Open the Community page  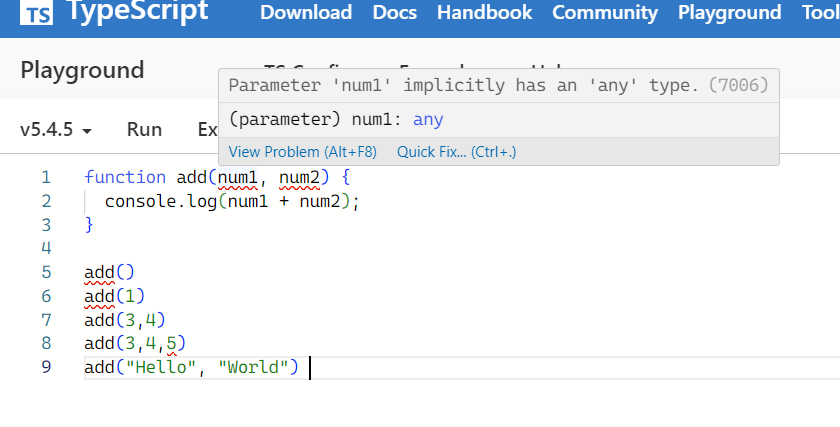pos(605,12)
